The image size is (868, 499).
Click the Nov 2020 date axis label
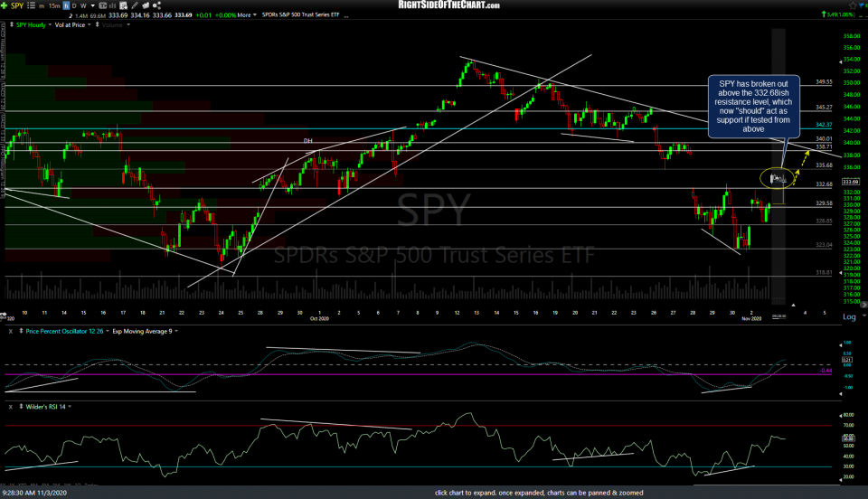751,318
